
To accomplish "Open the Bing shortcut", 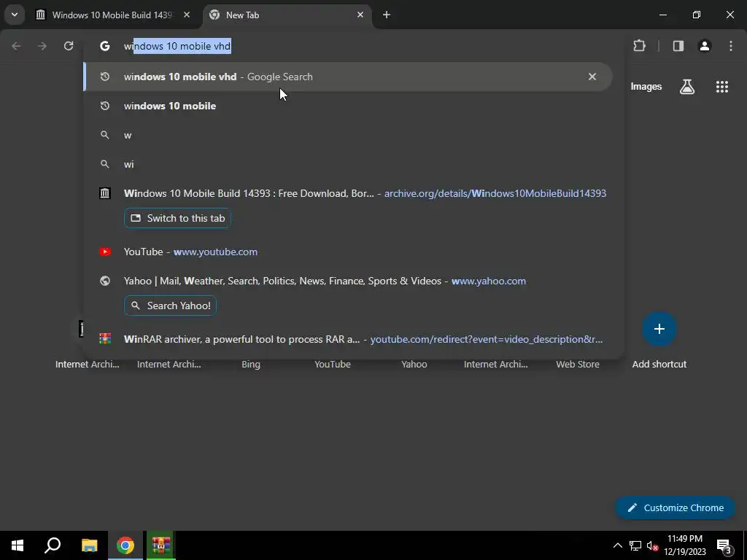I will pyautogui.click(x=251, y=365).
